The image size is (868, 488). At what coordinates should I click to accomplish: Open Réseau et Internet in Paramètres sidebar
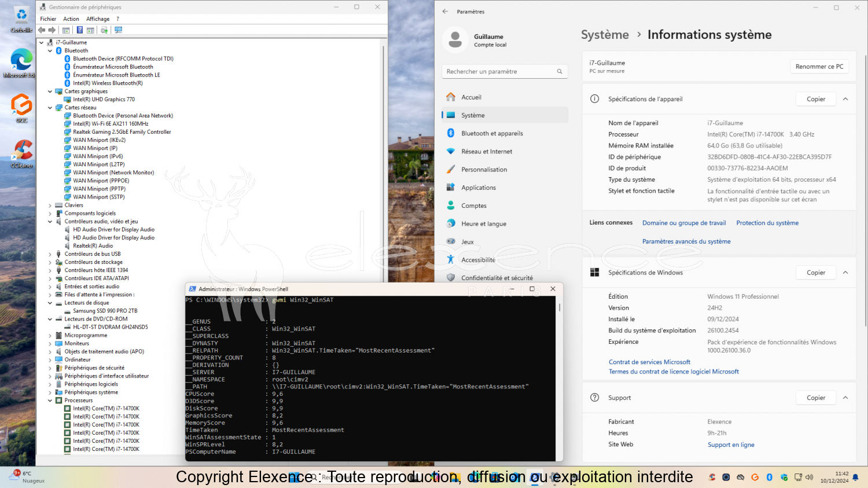(x=505, y=151)
